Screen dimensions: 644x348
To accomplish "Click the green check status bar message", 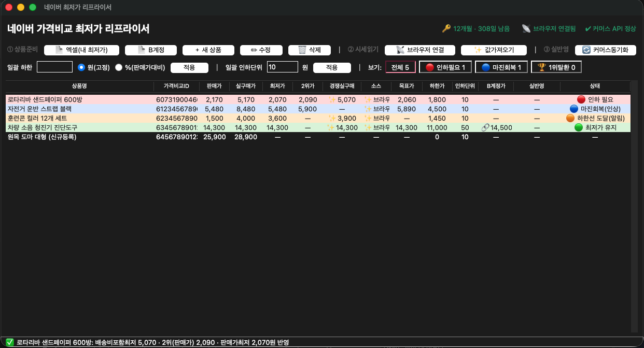I will pyautogui.click(x=147, y=342).
